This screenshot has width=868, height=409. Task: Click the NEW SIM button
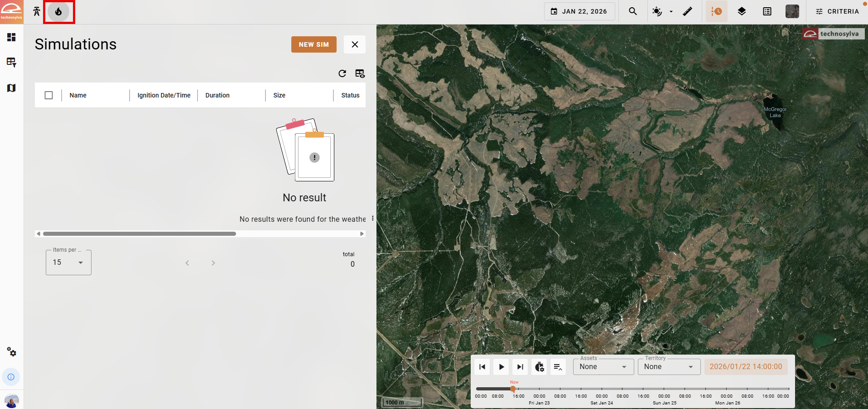pyautogui.click(x=313, y=44)
